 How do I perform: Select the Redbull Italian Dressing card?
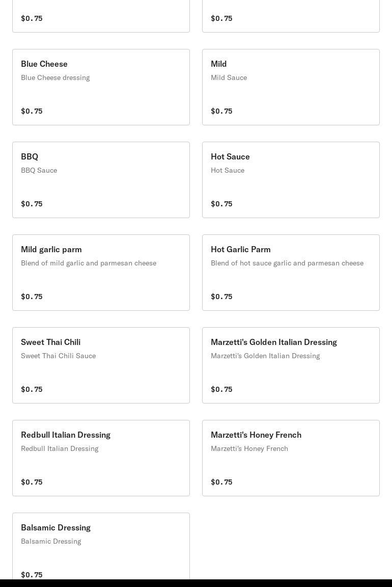coord(101,458)
